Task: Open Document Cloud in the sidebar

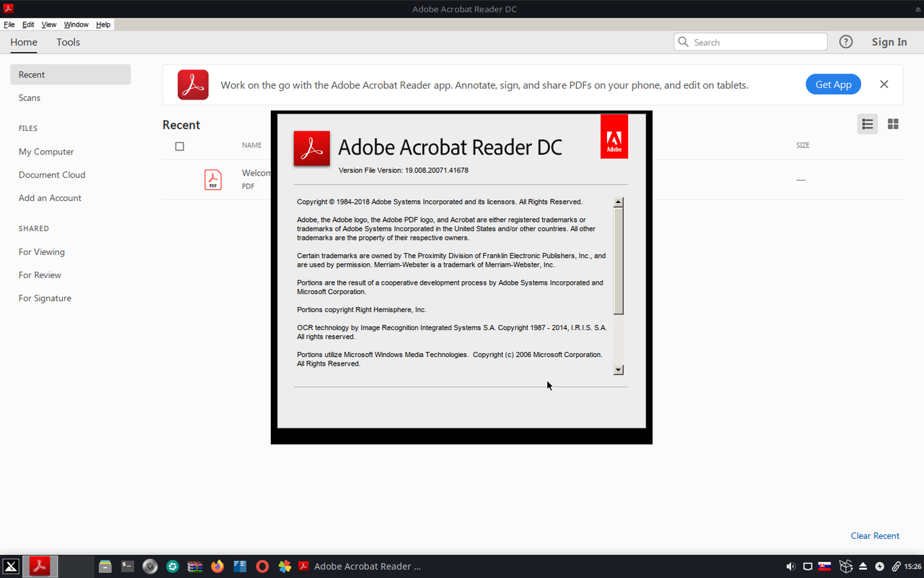Action: [x=52, y=175]
